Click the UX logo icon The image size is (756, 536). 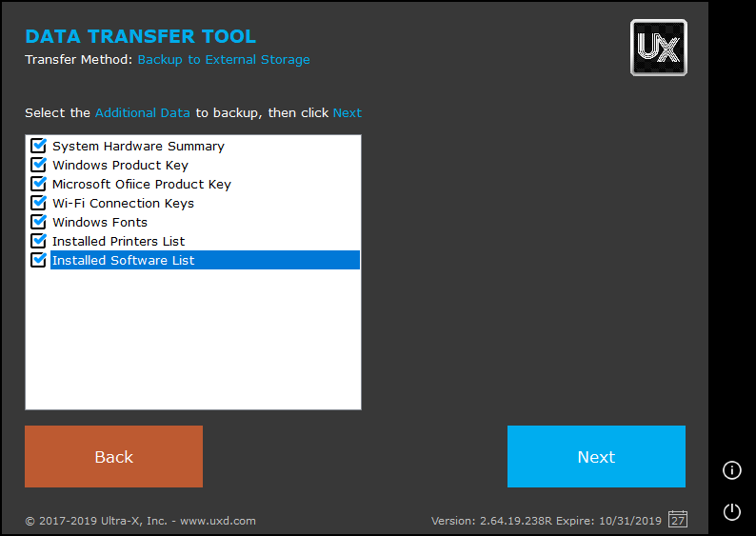[x=658, y=48]
